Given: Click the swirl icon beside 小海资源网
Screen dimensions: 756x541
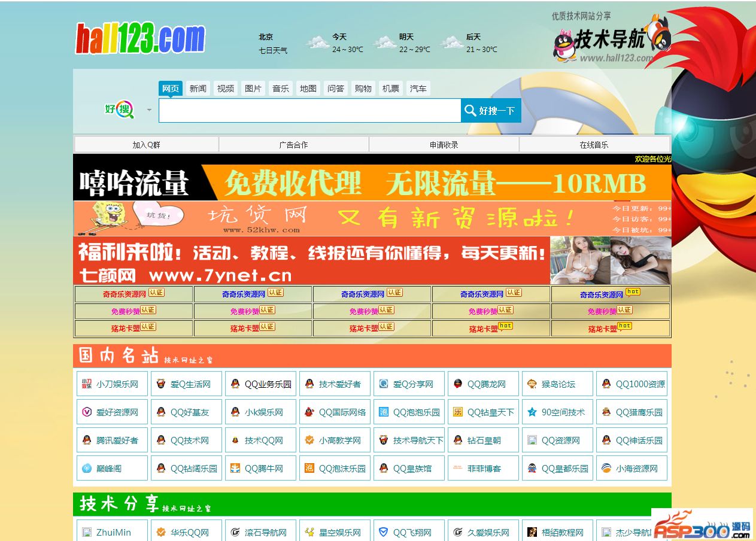Looking at the screenshot, I should (606, 469).
